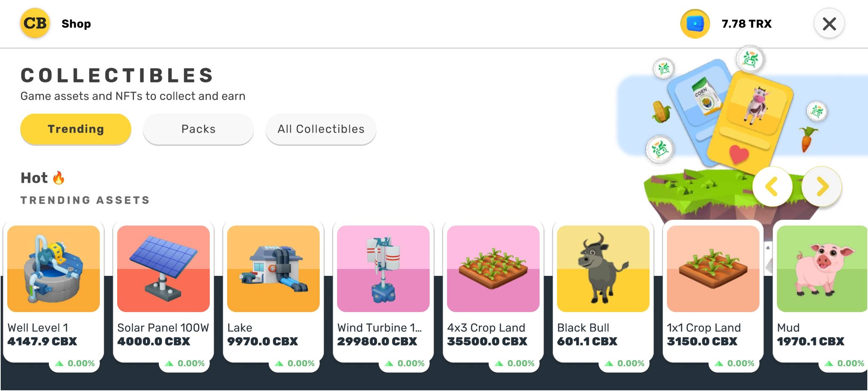This screenshot has width=868, height=391.
Task: Click the Lake price 9970.0 CBX
Action: pyautogui.click(x=263, y=341)
